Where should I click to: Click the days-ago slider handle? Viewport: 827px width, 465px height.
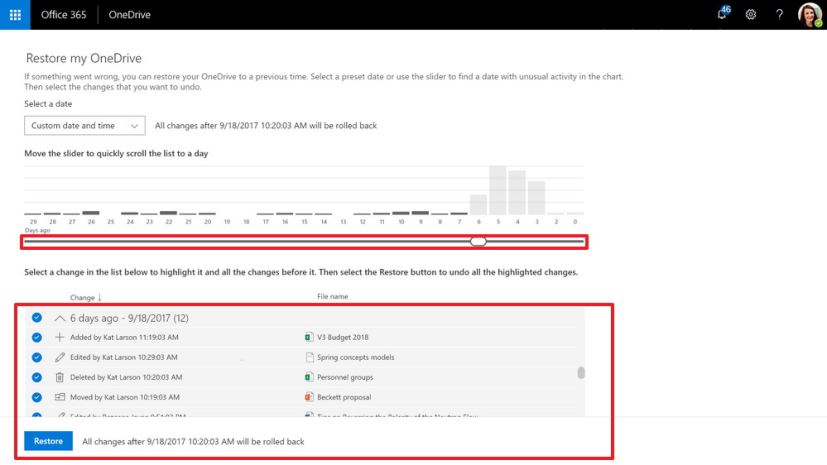(478, 241)
